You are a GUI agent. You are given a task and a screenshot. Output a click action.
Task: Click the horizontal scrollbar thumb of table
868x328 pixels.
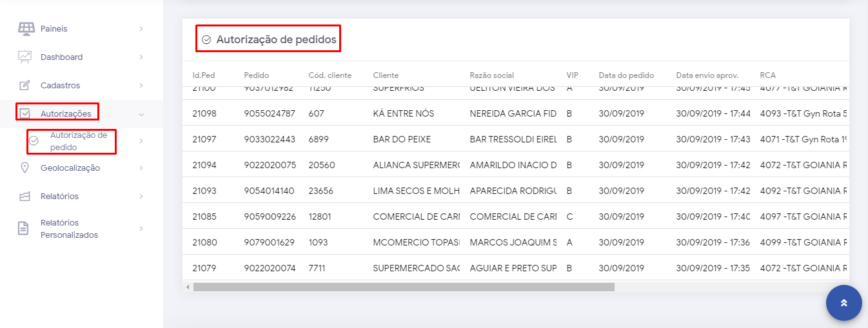tap(403, 287)
